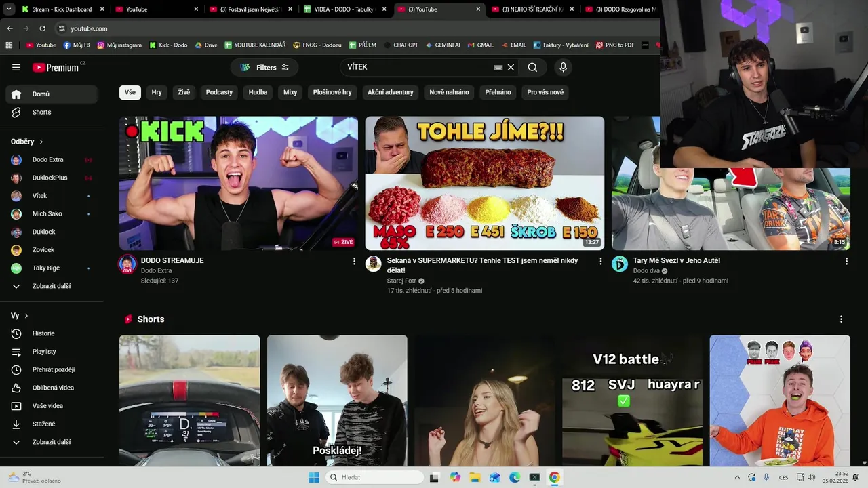868x488 pixels.
Task: Start voice search with microphone icon
Action: point(563,67)
